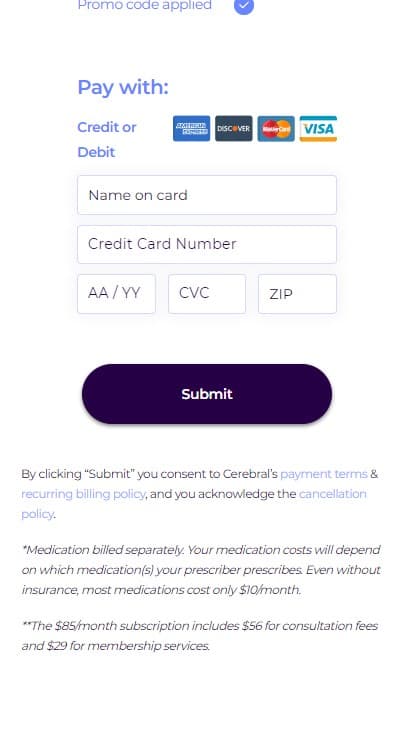The height and width of the screenshot is (736, 414).
Task: Click the American Express card icon
Action: coord(191,128)
